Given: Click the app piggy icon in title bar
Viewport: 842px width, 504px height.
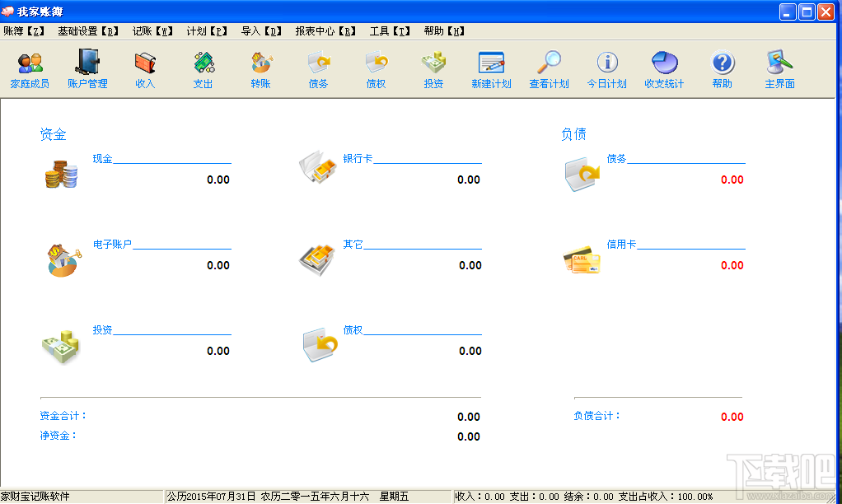Looking at the screenshot, I should pos(7,12).
